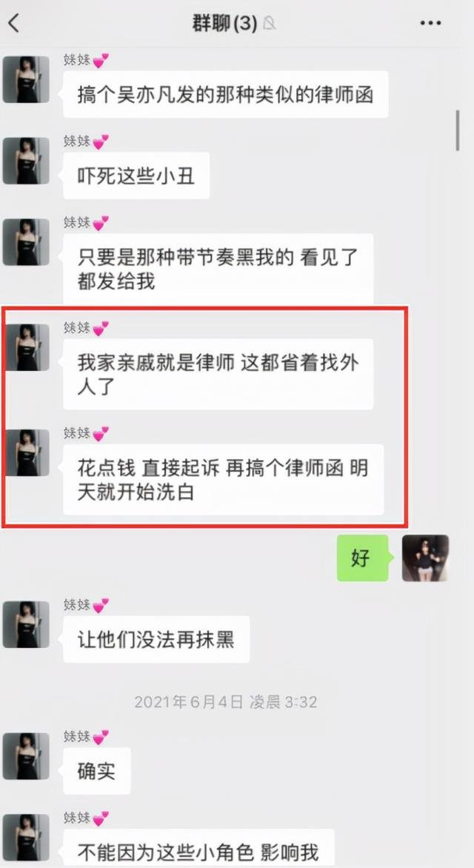Open avatar beside 让他们没法再抹黑 message
This screenshot has width=474, height=868.
point(26,624)
